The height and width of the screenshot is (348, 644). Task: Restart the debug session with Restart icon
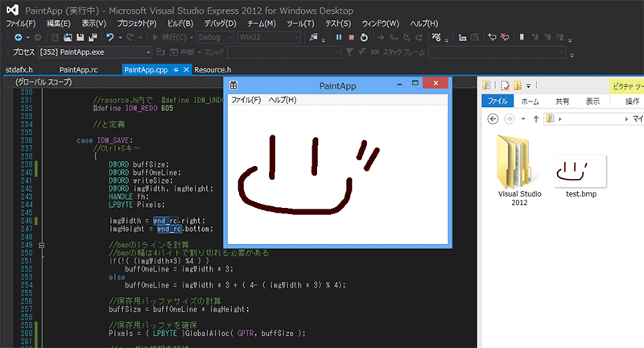pyautogui.click(x=364, y=37)
